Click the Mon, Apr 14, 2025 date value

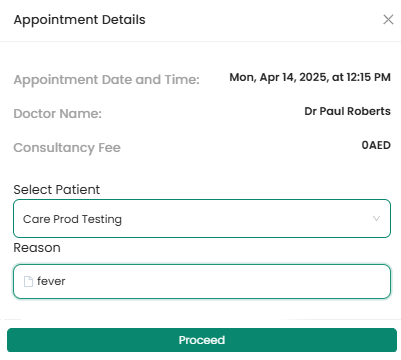click(278, 77)
